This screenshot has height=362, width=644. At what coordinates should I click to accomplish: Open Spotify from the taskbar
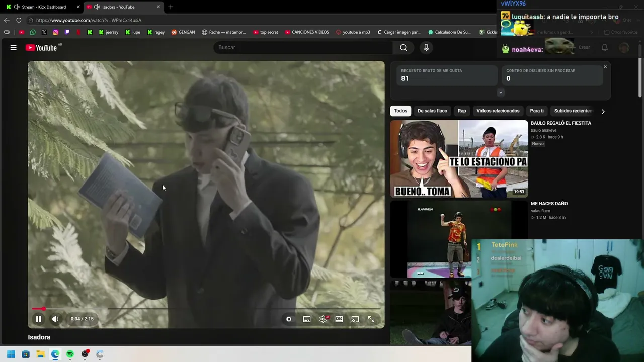pos(70,354)
